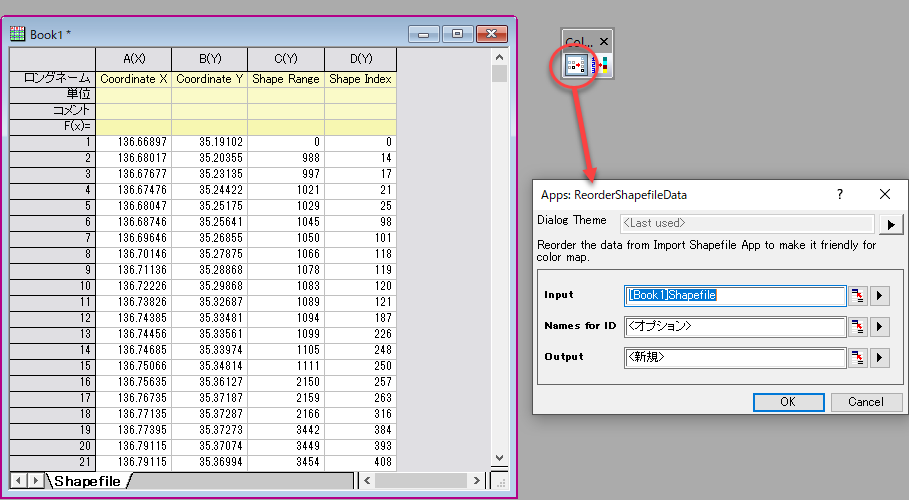Image resolution: width=909 pixels, height=500 pixels.
Task: Click cell with value 136.66897
Action: pos(134,142)
